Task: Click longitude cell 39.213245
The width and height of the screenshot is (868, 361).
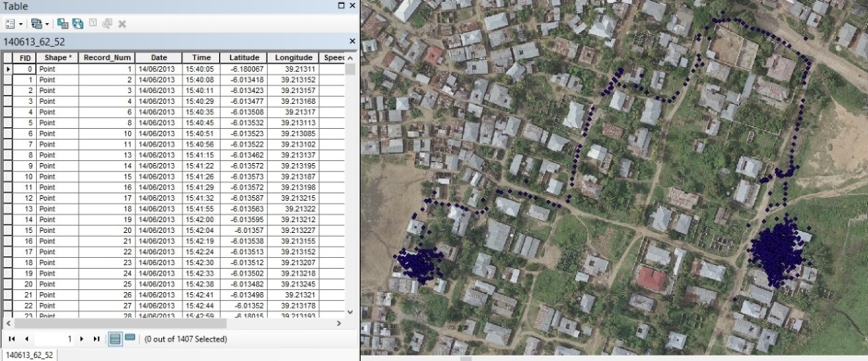Action: [x=293, y=284]
